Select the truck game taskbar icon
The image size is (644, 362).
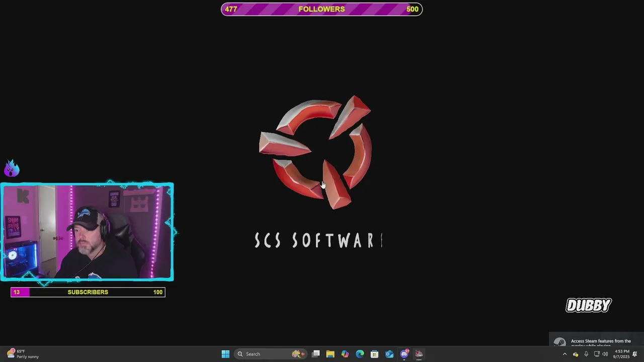[419, 354]
